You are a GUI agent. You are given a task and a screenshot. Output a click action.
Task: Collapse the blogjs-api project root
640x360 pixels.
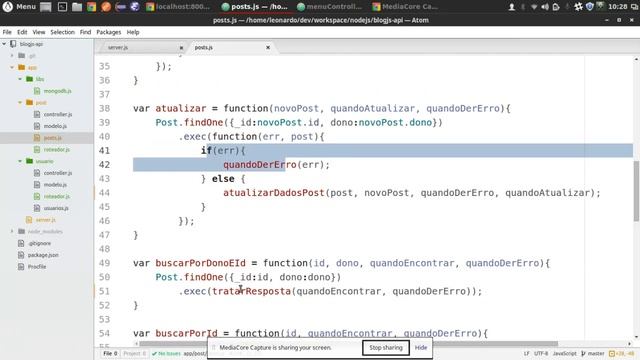[4, 44]
